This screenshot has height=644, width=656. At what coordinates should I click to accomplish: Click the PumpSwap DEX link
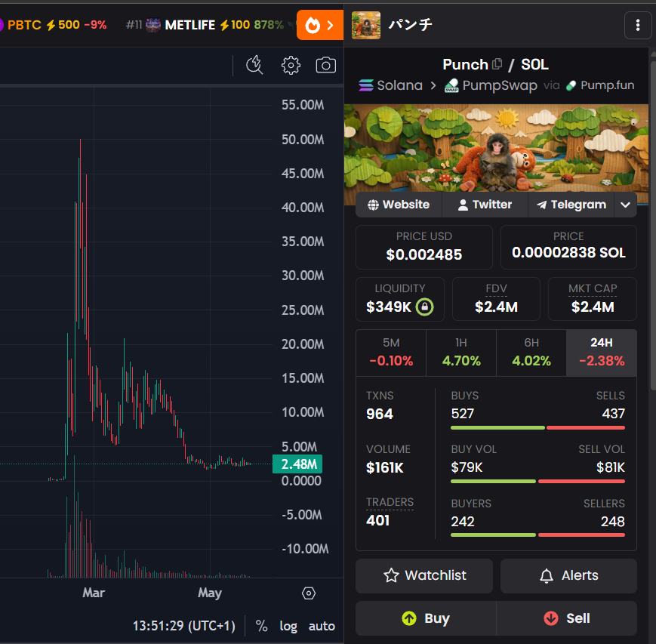pos(491,85)
